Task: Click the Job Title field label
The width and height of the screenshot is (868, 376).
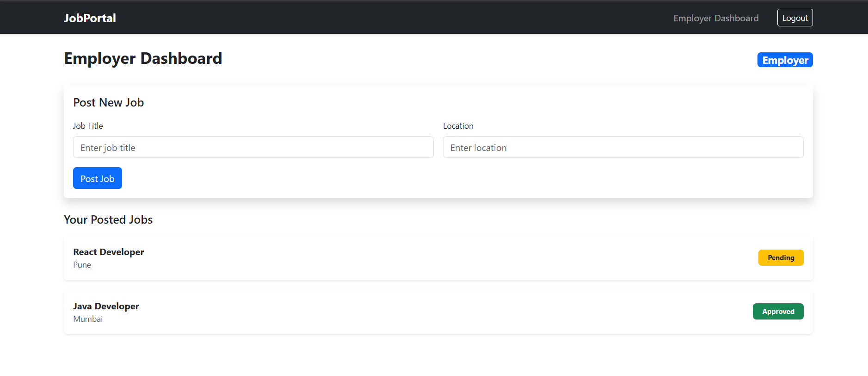Action: coord(88,126)
